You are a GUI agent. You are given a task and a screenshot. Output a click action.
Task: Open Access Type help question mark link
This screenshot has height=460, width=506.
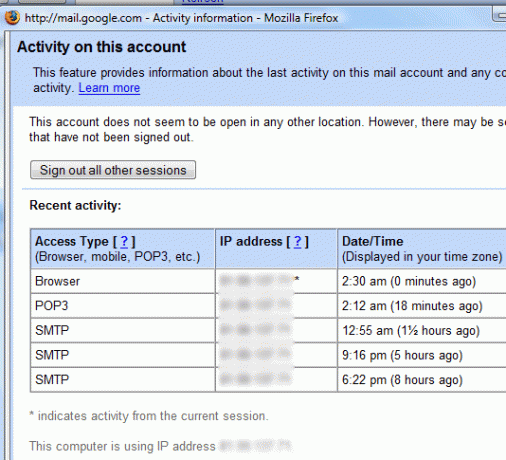(x=124, y=241)
